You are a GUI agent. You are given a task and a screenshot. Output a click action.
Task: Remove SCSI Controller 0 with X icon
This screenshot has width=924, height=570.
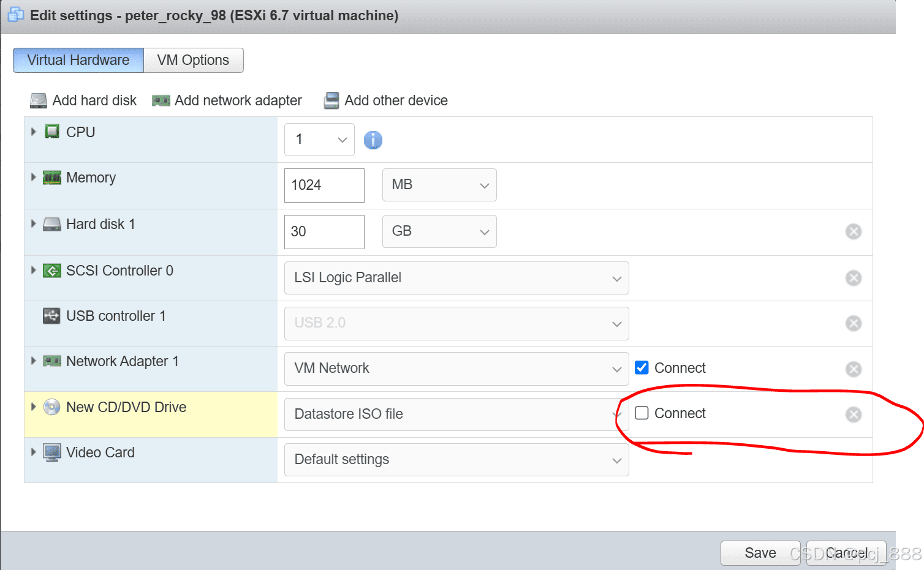tap(853, 278)
